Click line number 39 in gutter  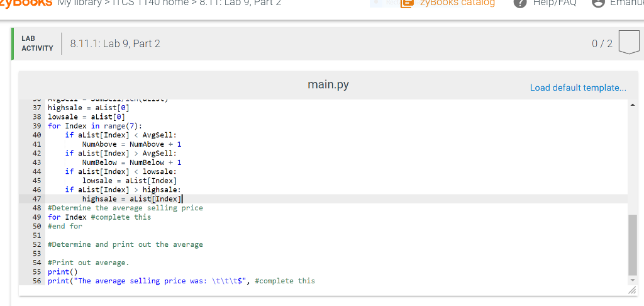click(36, 126)
